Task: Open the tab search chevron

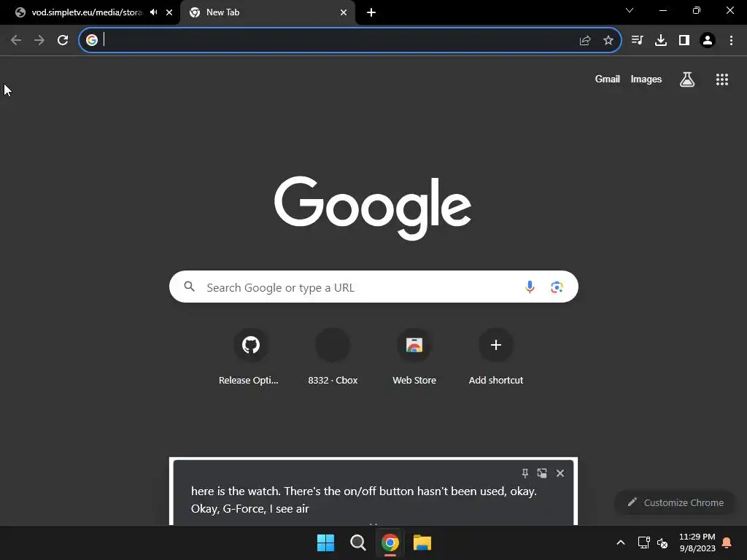Action: click(x=630, y=10)
